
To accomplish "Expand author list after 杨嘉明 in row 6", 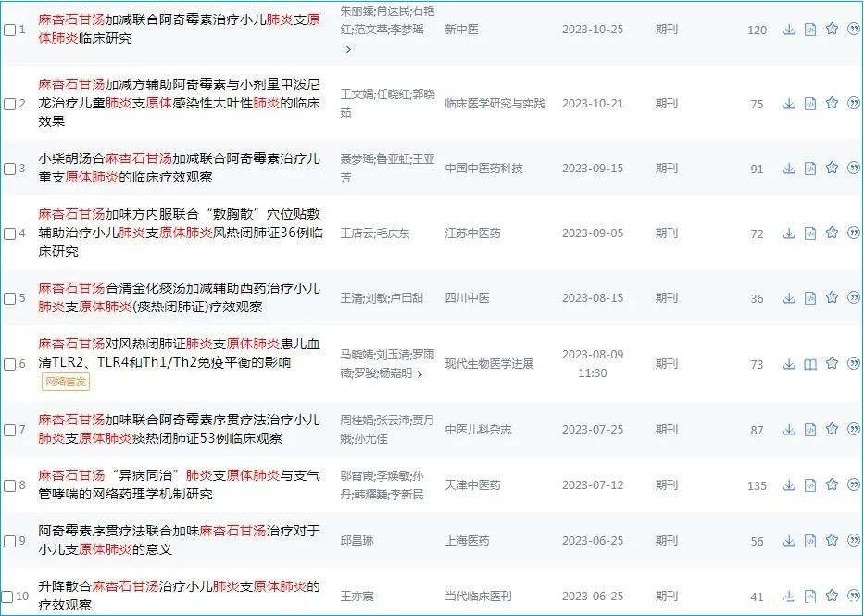I will click(419, 374).
